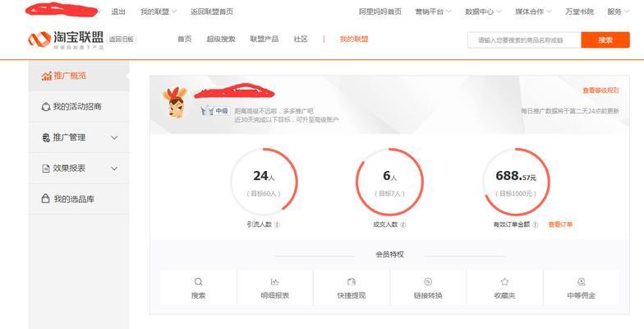This screenshot has width=644, height=329.
Task: Click 万堂书院 link
Action: (580, 12)
